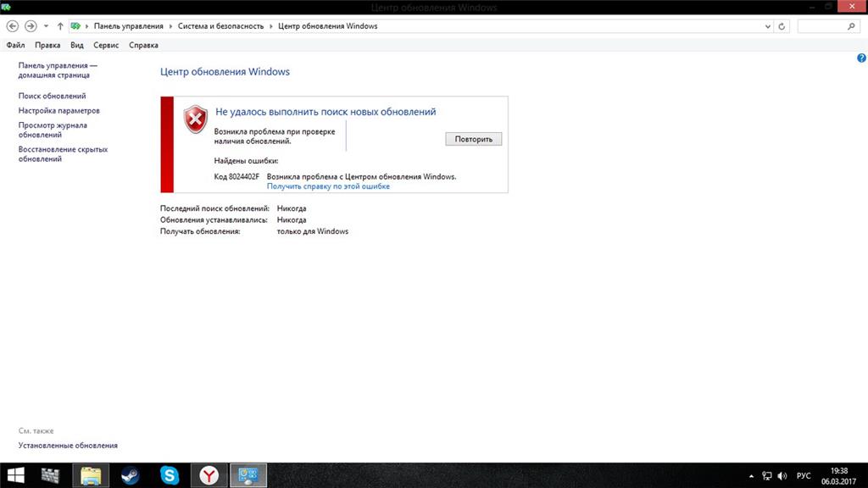Click Поиск обновлений in the sidebar

(x=52, y=97)
